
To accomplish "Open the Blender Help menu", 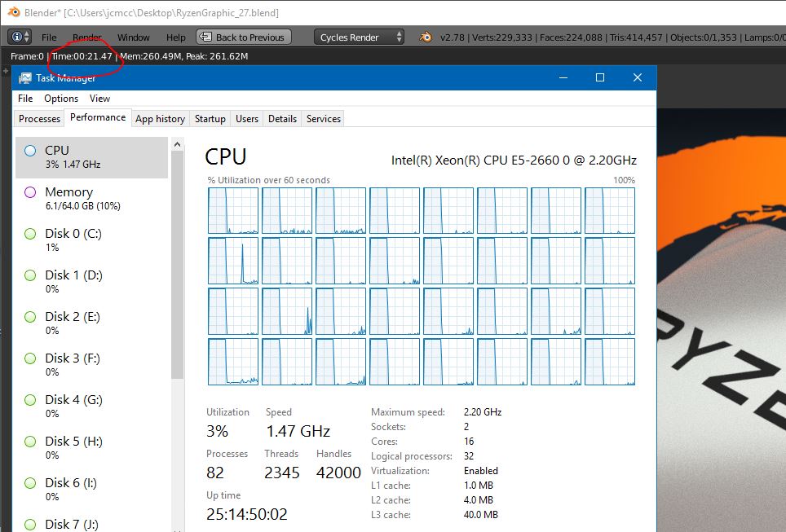I will tap(176, 37).
